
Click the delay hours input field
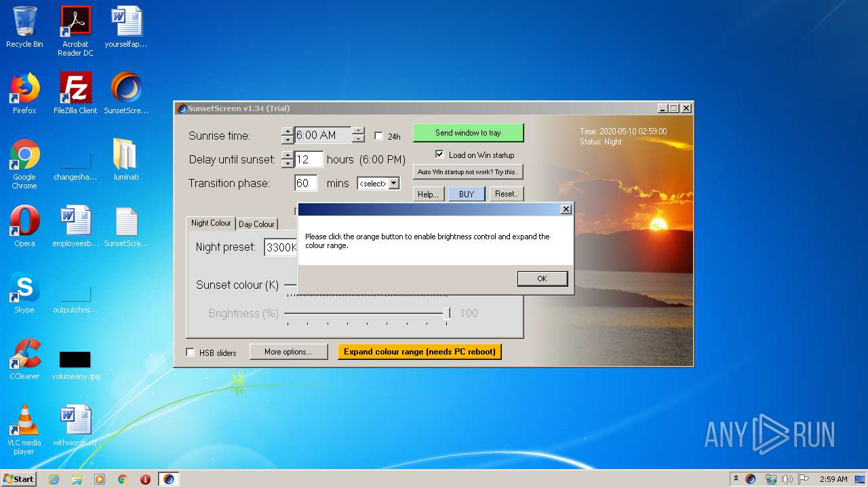click(309, 160)
